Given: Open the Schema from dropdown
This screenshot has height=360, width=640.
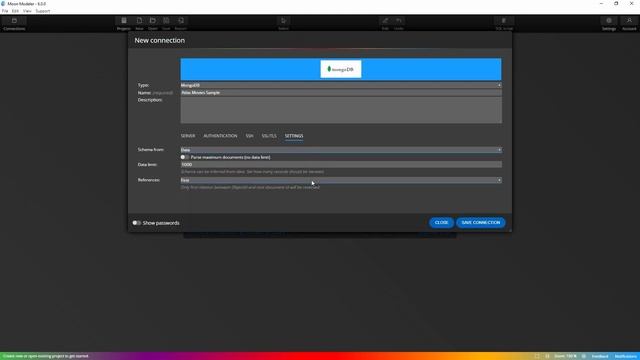Looking at the screenshot, I should click(x=341, y=150).
